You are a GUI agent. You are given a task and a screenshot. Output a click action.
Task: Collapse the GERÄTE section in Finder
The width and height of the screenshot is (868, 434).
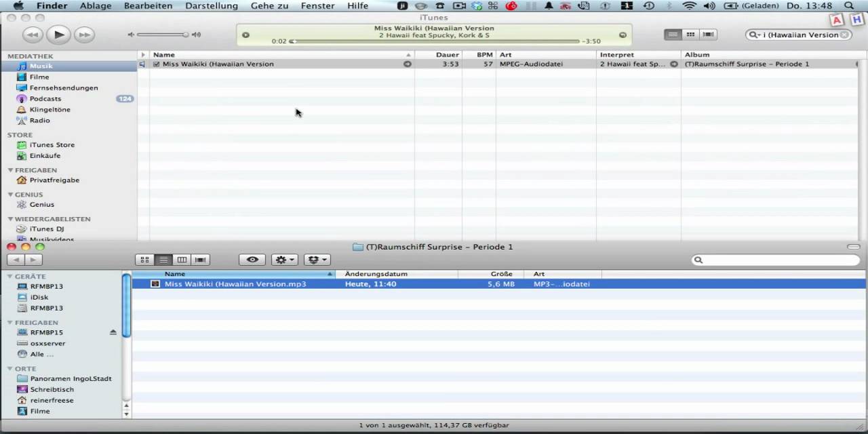pos(10,277)
